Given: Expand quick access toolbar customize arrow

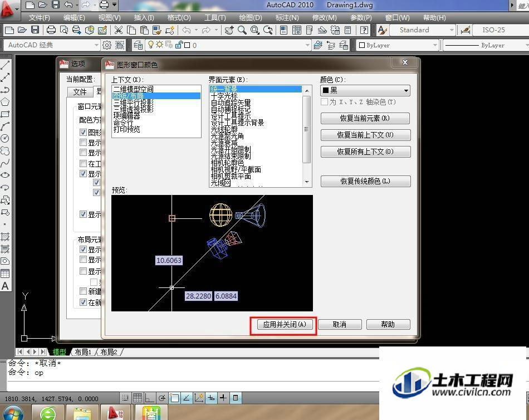Looking at the screenshot, I should coord(114,4).
